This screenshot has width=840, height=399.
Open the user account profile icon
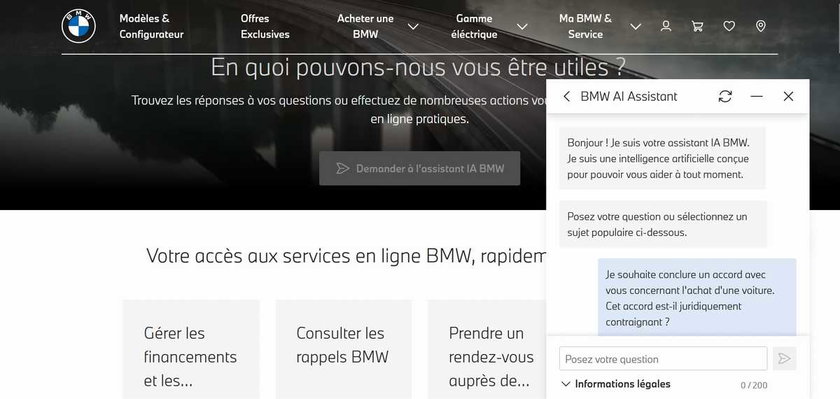tap(666, 26)
